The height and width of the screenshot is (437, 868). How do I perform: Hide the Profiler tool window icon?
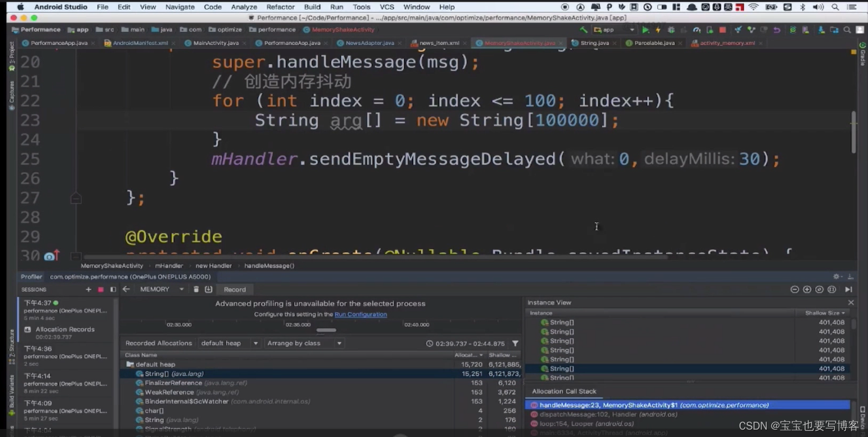tap(850, 277)
